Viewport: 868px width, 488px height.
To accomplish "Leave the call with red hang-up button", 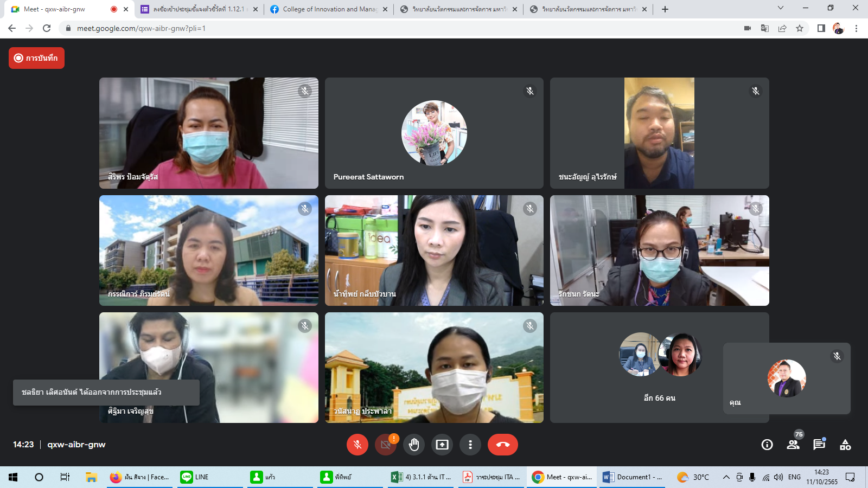I will (x=502, y=445).
